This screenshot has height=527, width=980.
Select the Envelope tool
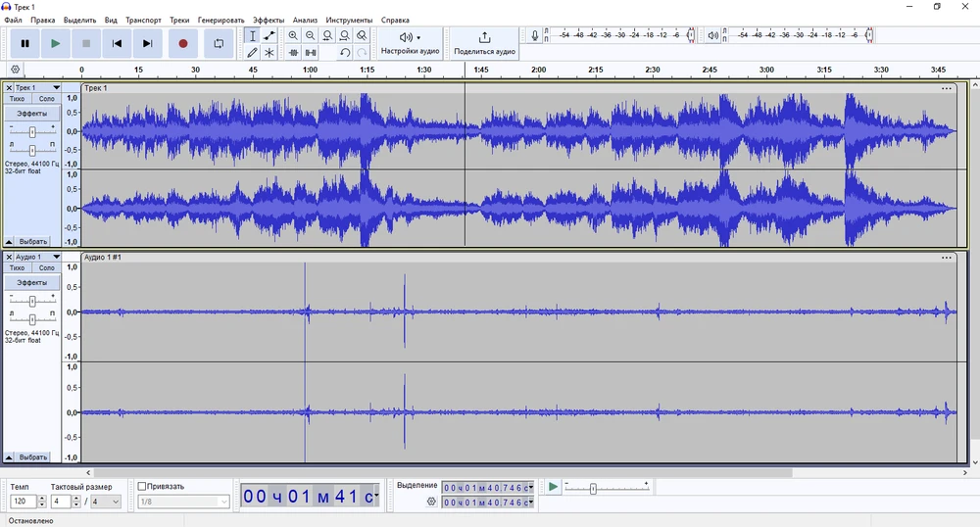(269, 35)
